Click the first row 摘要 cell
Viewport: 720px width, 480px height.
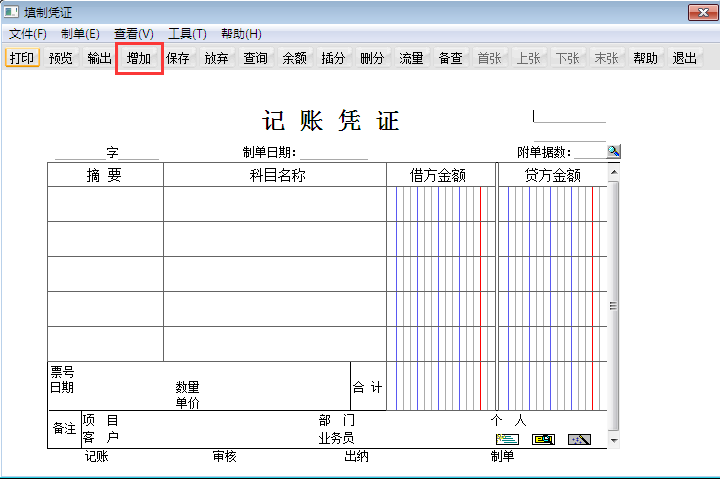(105, 204)
